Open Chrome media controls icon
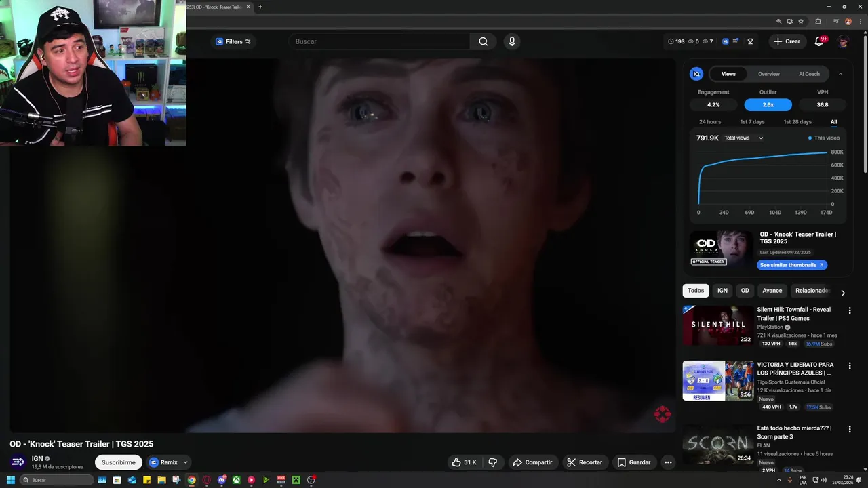The width and height of the screenshot is (868, 488). 837,21
